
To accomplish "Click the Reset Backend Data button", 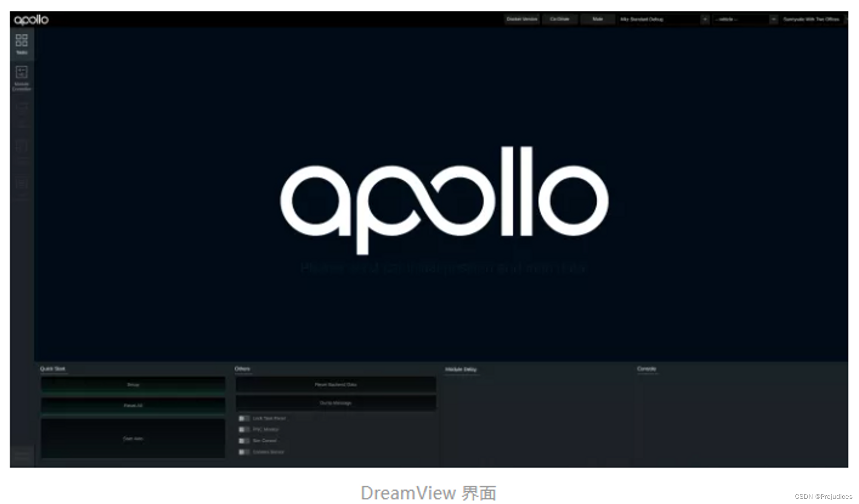I will pyautogui.click(x=336, y=385).
